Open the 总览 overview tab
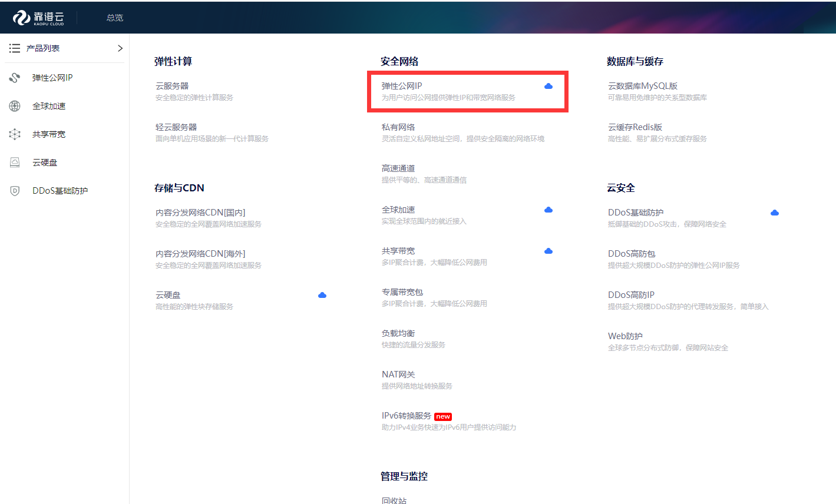The height and width of the screenshot is (504, 836). click(x=115, y=18)
